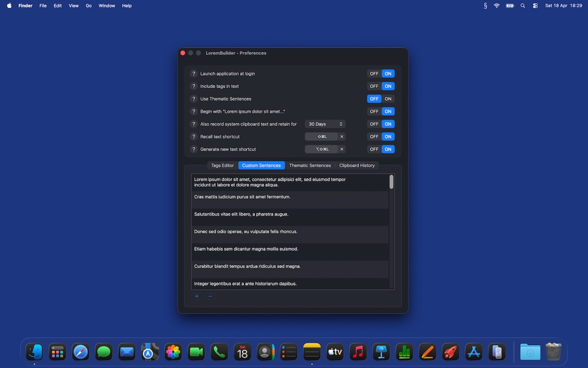Turn off Generate new text shortcut
The height and width of the screenshot is (368, 588).
click(x=374, y=149)
